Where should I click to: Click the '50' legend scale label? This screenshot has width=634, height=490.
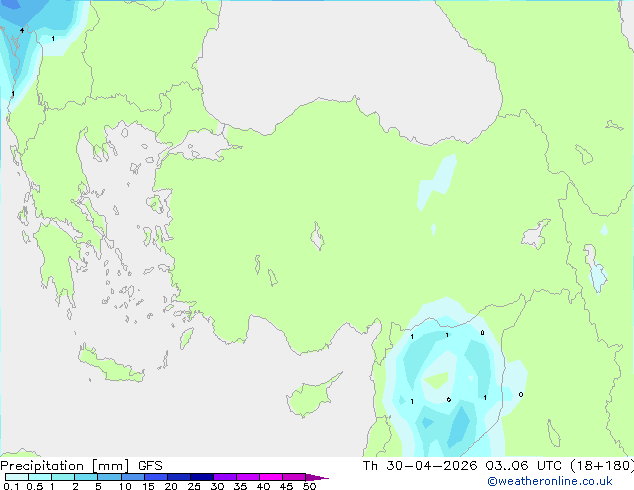(309, 486)
